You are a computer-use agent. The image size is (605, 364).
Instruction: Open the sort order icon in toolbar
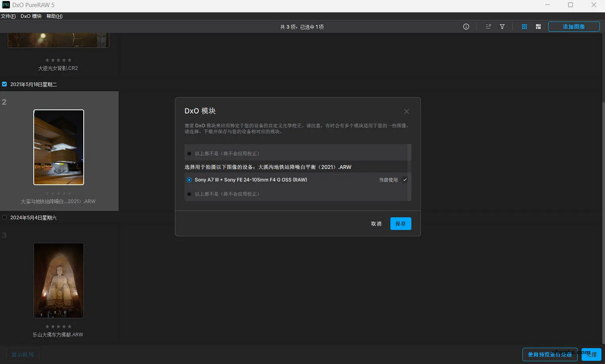click(488, 27)
